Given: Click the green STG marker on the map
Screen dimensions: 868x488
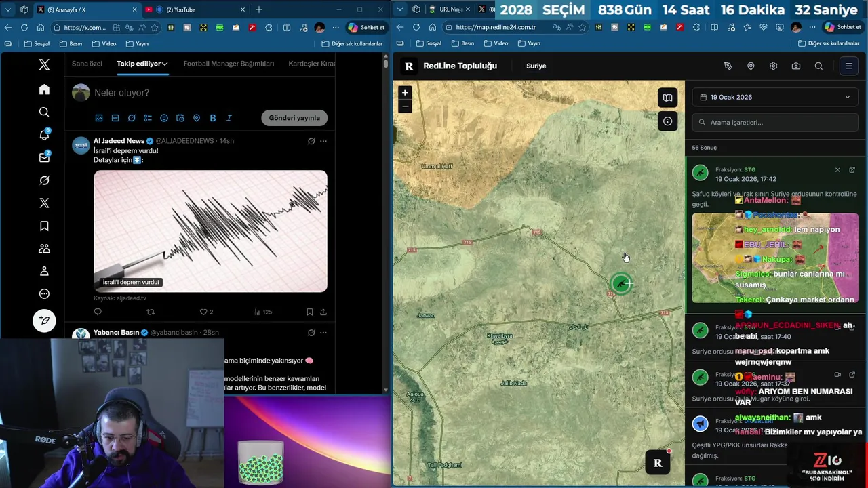Looking at the screenshot, I should coord(621,284).
